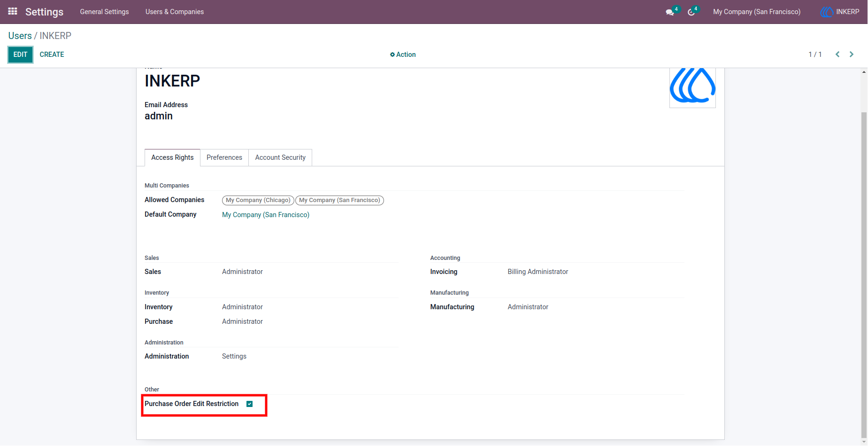Screen dimensions: 868x446
Task: Open the Action dropdown
Action: pos(403,55)
